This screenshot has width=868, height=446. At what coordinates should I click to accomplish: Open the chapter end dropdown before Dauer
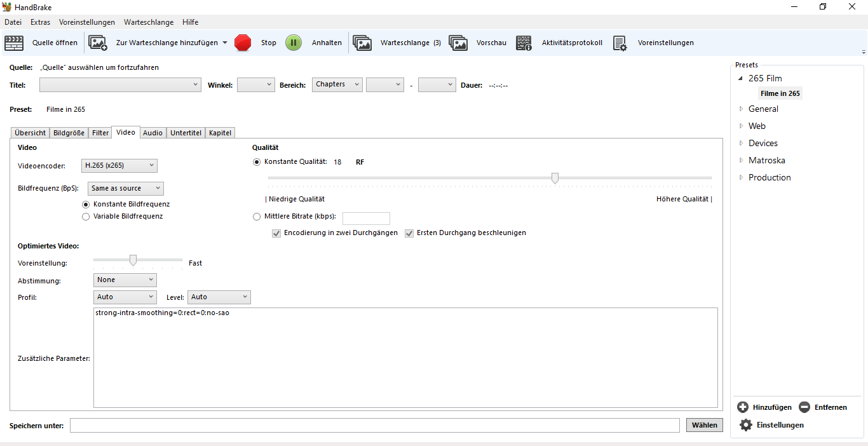pos(437,84)
